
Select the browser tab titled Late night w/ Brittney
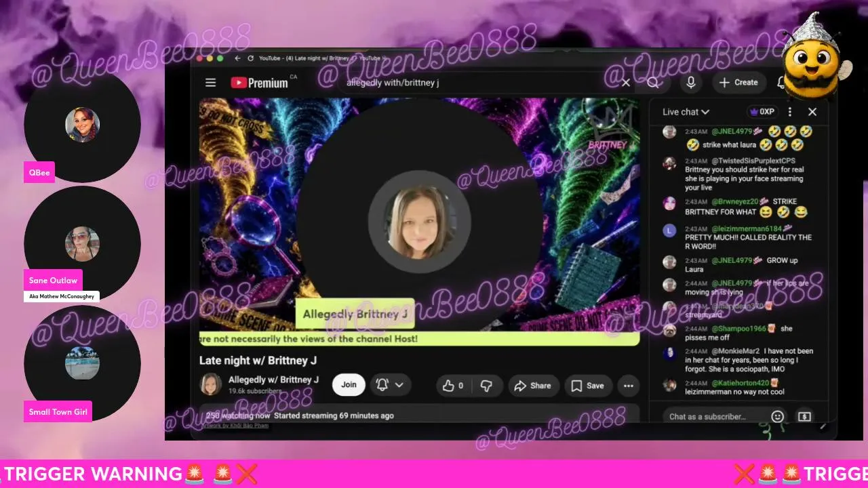click(x=323, y=58)
